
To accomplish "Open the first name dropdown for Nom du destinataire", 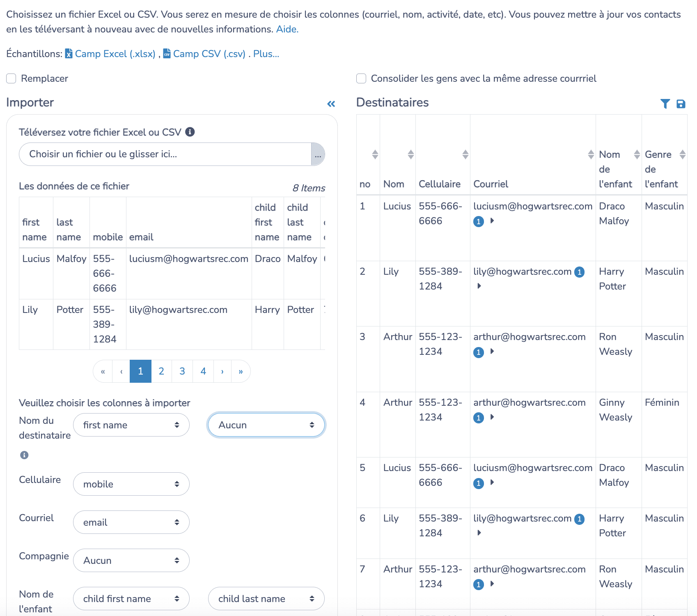I will 131,425.
